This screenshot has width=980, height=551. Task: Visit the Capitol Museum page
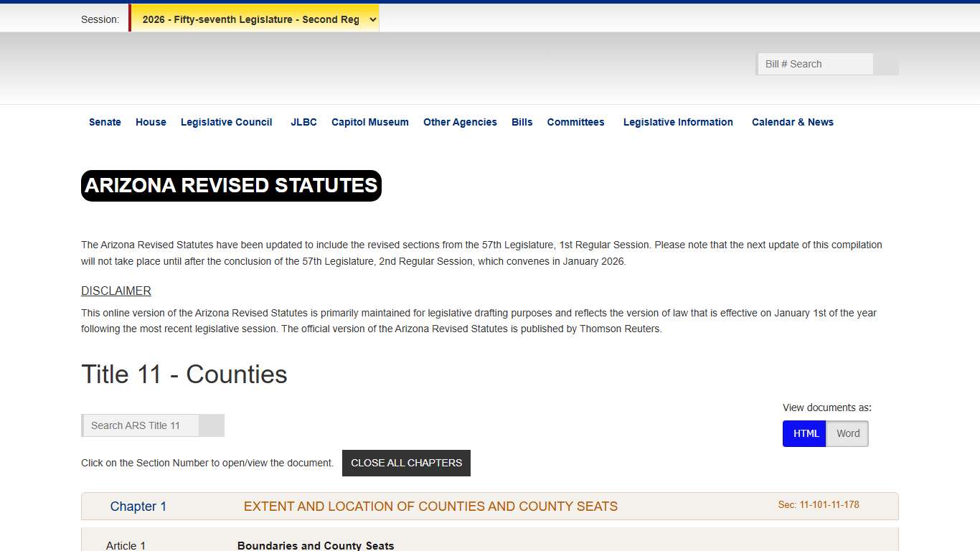point(369,122)
